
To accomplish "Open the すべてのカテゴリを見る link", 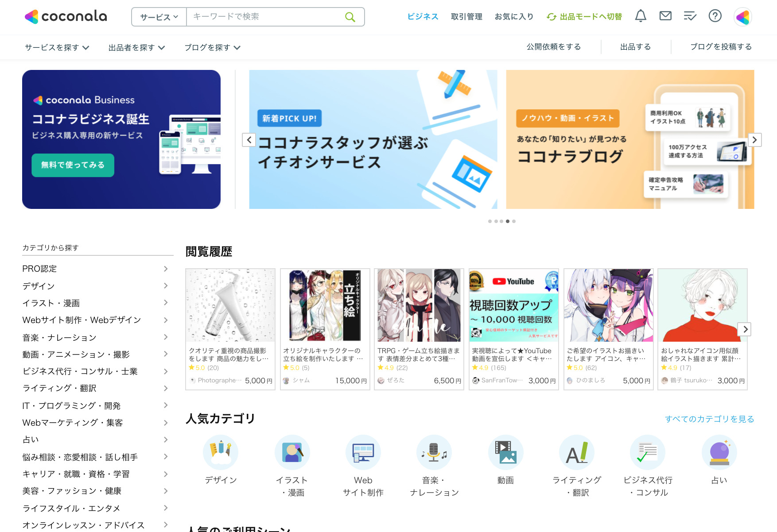I will tap(709, 419).
